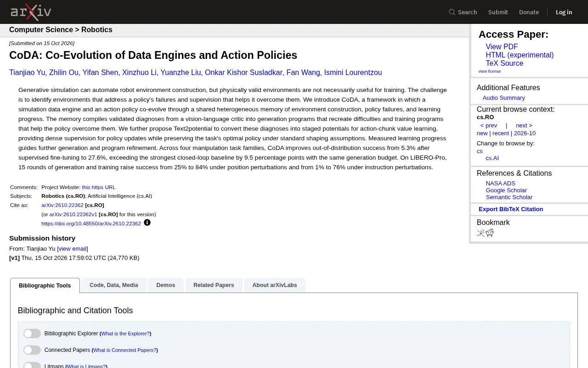Screen dimensions: 588x368
Task: Open the recent listings link
Action: point(501,133)
